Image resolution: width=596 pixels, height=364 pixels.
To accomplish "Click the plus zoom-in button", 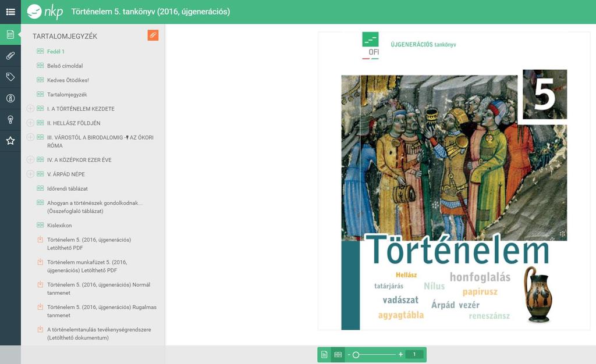I will tap(400, 354).
